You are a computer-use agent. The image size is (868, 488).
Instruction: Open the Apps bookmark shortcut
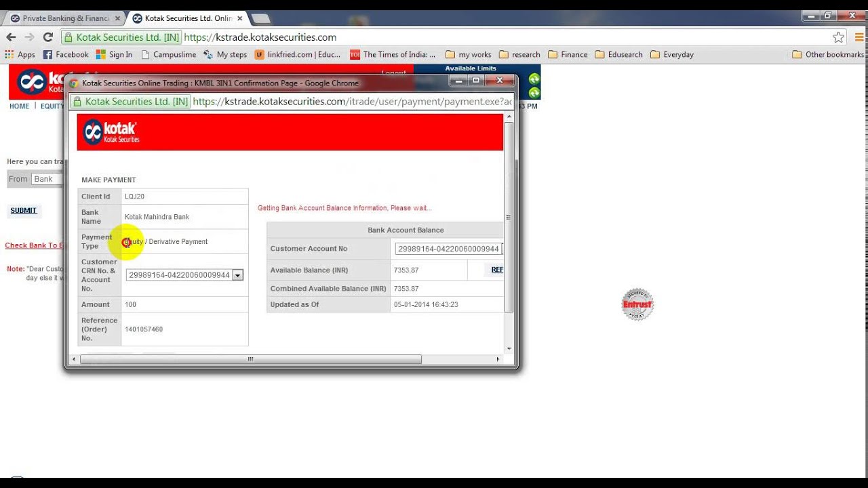coord(20,54)
